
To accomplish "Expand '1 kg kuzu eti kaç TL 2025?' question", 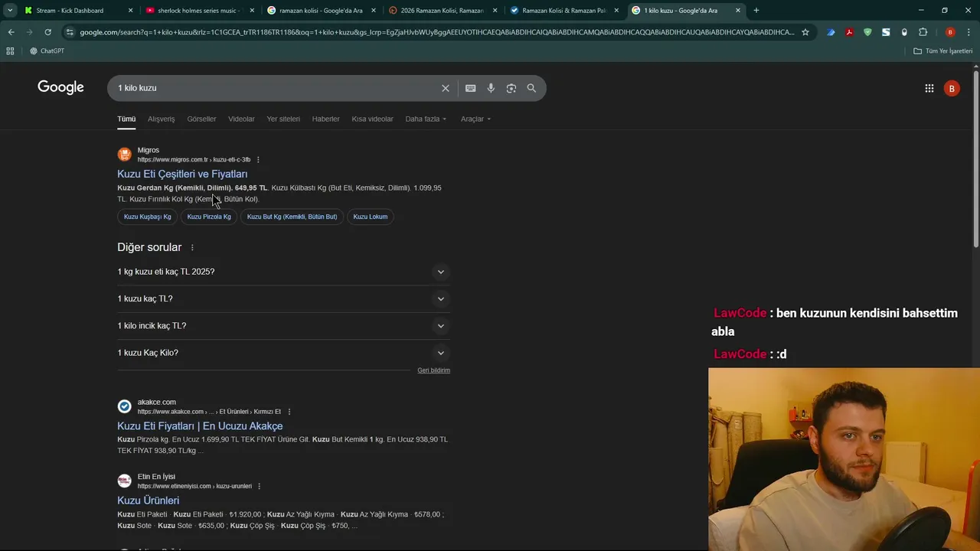I will (283, 272).
